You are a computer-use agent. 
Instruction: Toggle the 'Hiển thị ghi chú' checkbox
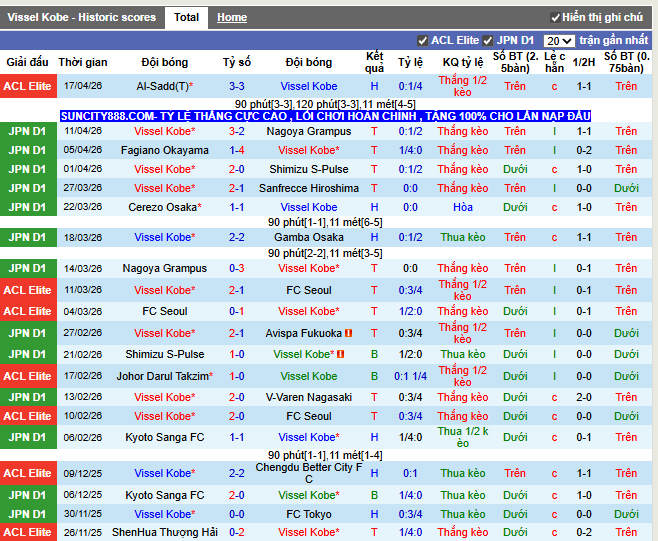point(556,18)
